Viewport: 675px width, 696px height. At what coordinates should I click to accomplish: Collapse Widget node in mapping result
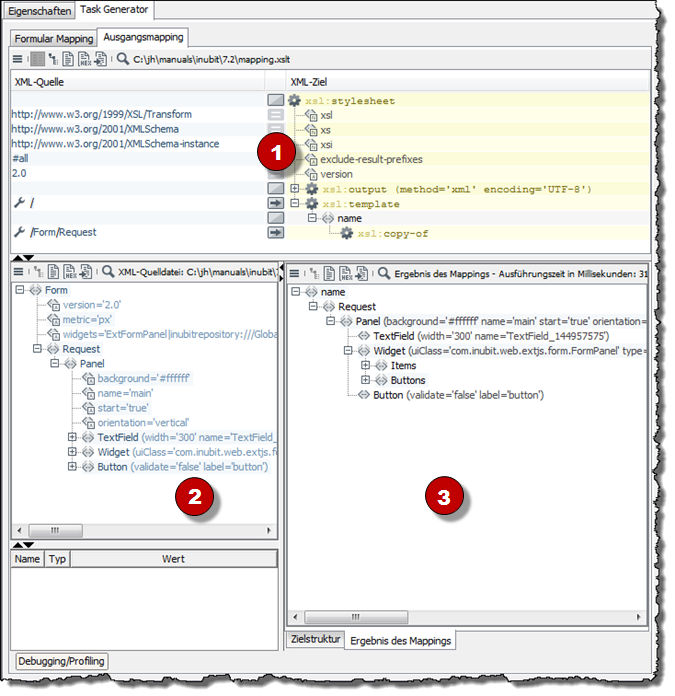(348, 350)
